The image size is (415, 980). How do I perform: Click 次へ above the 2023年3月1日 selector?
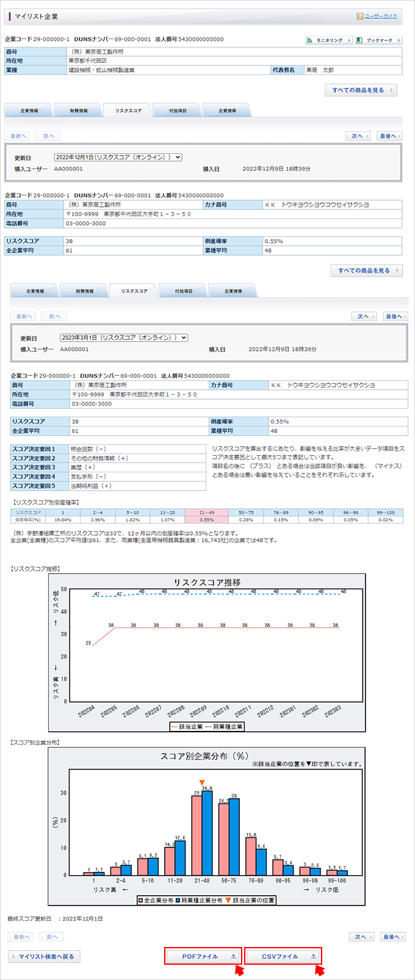[x=364, y=316]
